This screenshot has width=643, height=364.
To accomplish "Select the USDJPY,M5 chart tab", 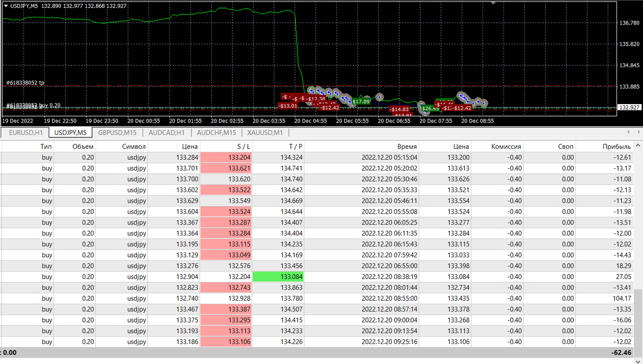I will pos(70,132).
